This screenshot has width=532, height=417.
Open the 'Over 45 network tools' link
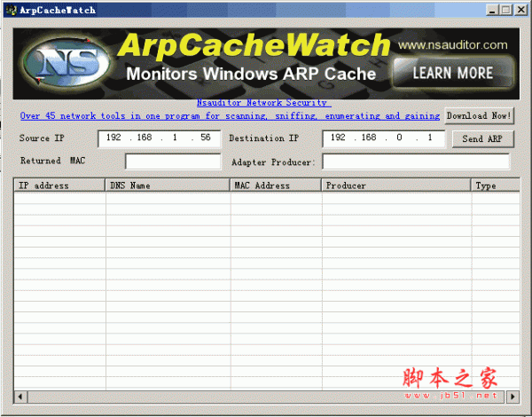(x=230, y=116)
